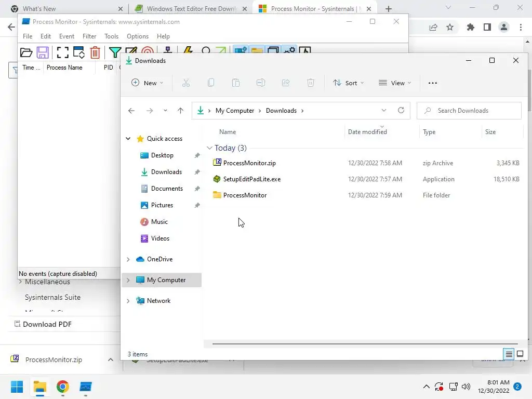This screenshot has width=532, height=399.
Task: Click the Rename icon in Downloads toolbar
Action: tap(261, 83)
